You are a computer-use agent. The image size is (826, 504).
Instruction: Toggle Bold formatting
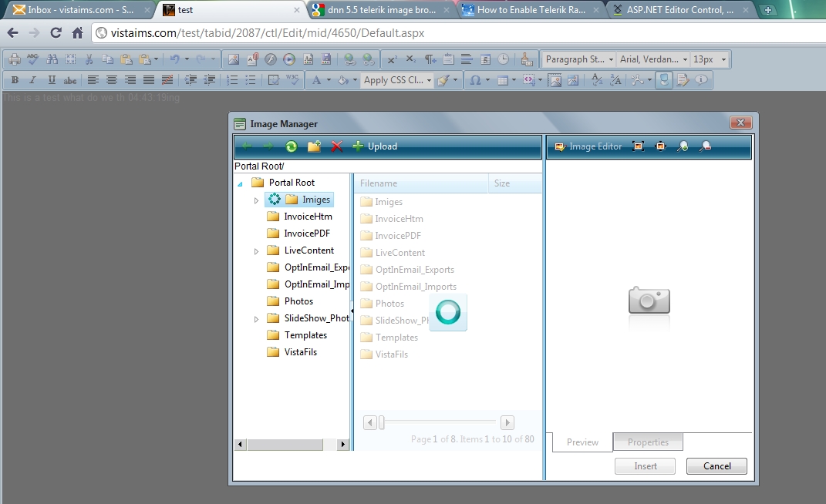pyautogui.click(x=15, y=80)
